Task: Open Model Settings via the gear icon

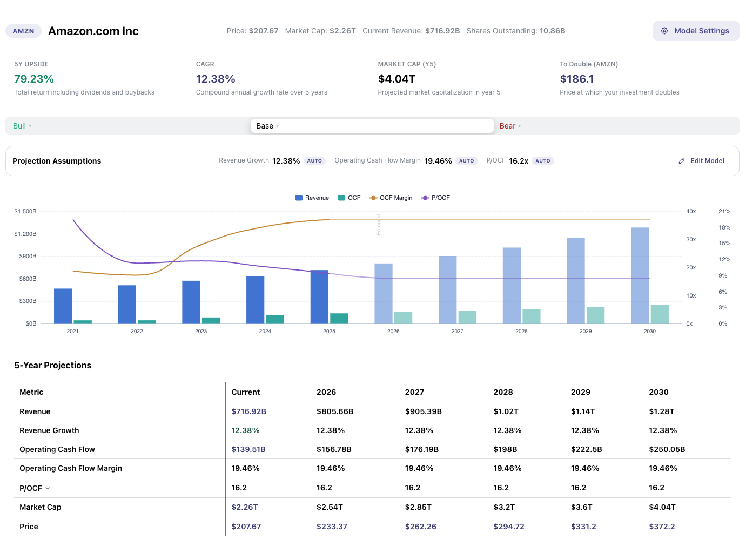Action: pos(664,31)
